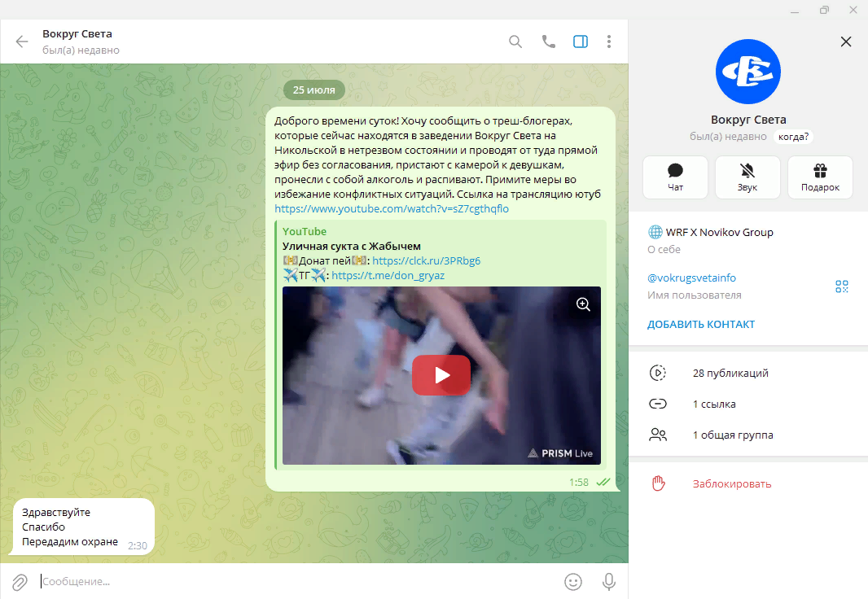Go back using the arrow in chat header
Viewport: 868px width, 599px height.
click(x=22, y=42)
